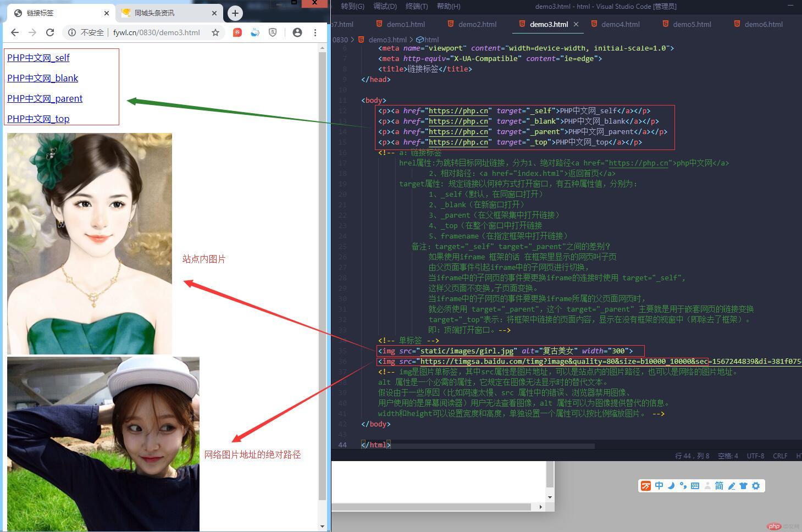Switch to the demo5.html editor tab
This screenshot has height=532, width=802.
pos(687,24)
